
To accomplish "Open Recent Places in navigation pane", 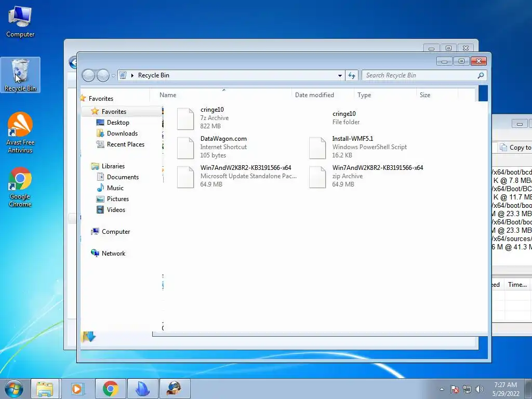I will (x=126, y=144).
